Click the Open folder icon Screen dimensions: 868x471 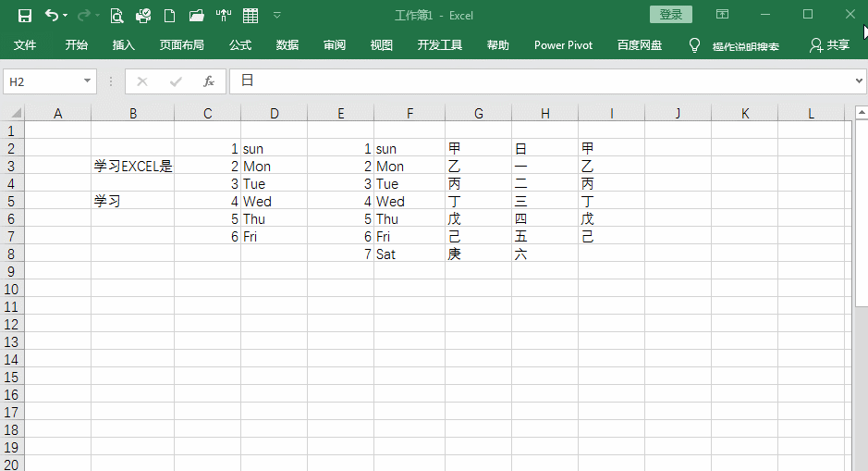(197, 16)
